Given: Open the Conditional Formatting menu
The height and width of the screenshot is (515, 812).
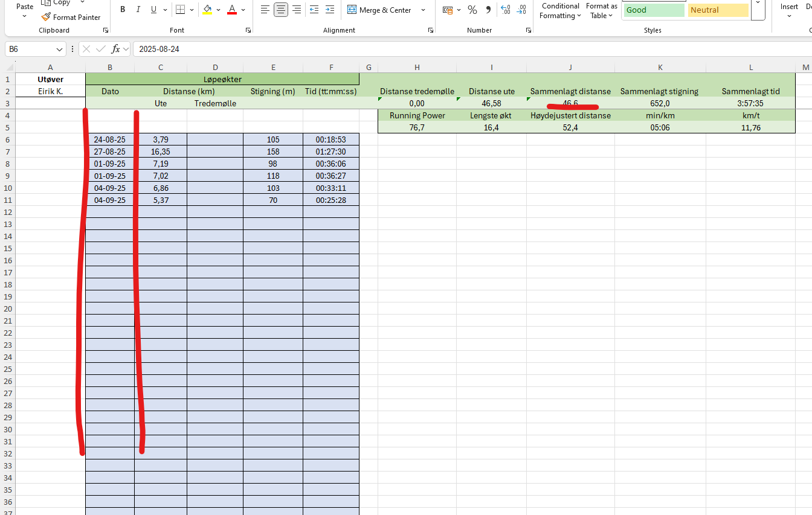Looking at the screenshot, I should click(560, 11).
